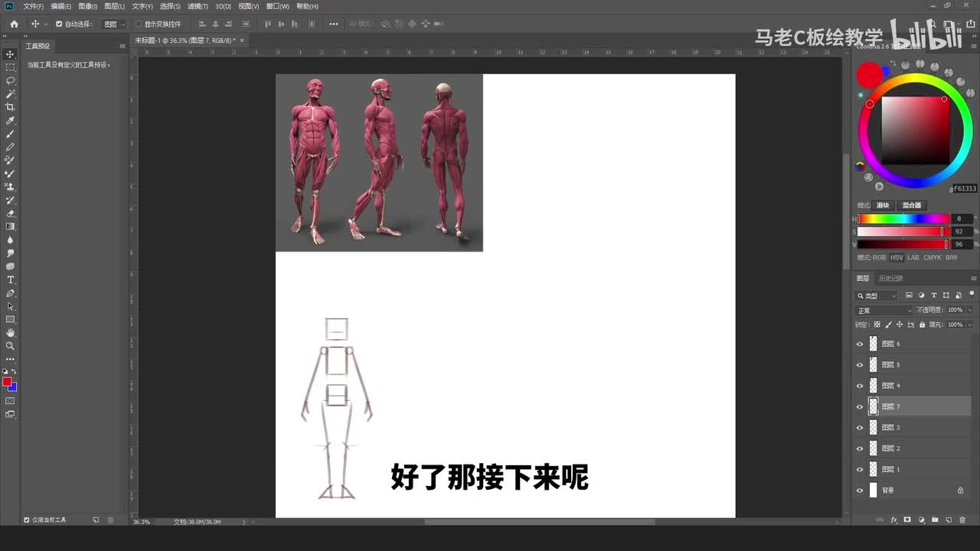980x551 pixels.
Task: Select the Pen tool
Action: coord(11,293)
